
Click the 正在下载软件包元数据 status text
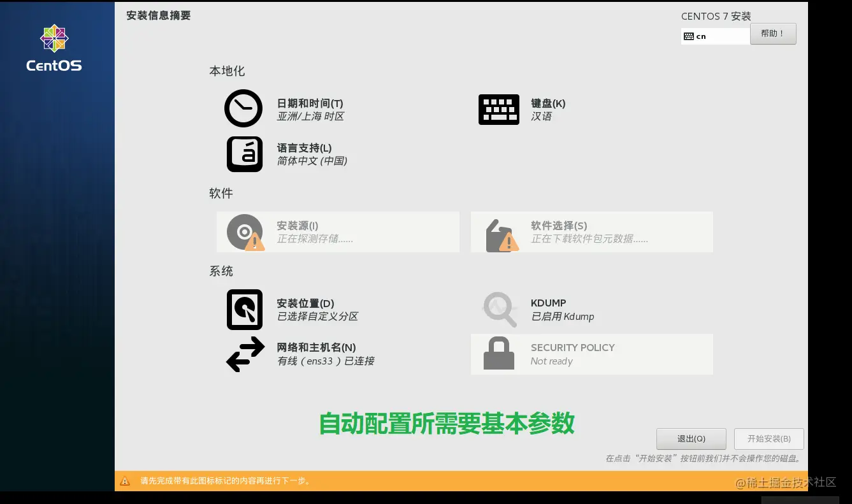[589, 239]
